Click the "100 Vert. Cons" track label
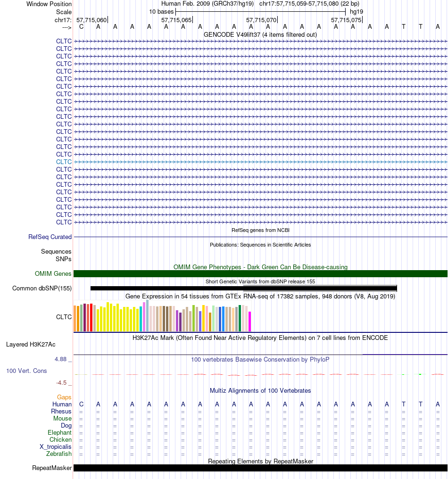 pyautogui.click(x=26, y=371)
